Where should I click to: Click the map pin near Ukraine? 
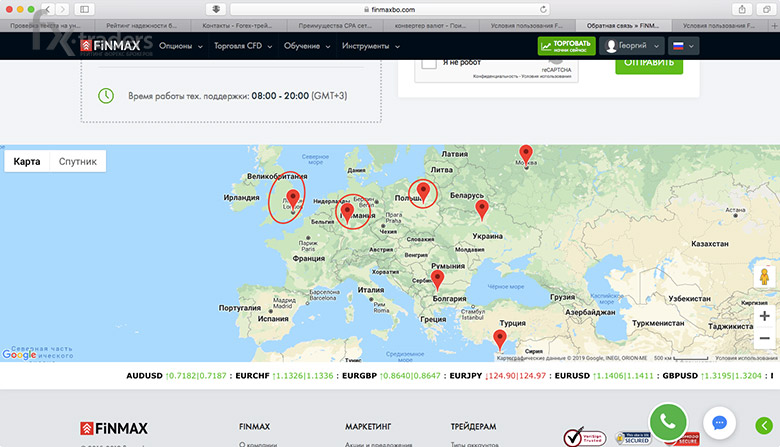click(x=482, y=209)
